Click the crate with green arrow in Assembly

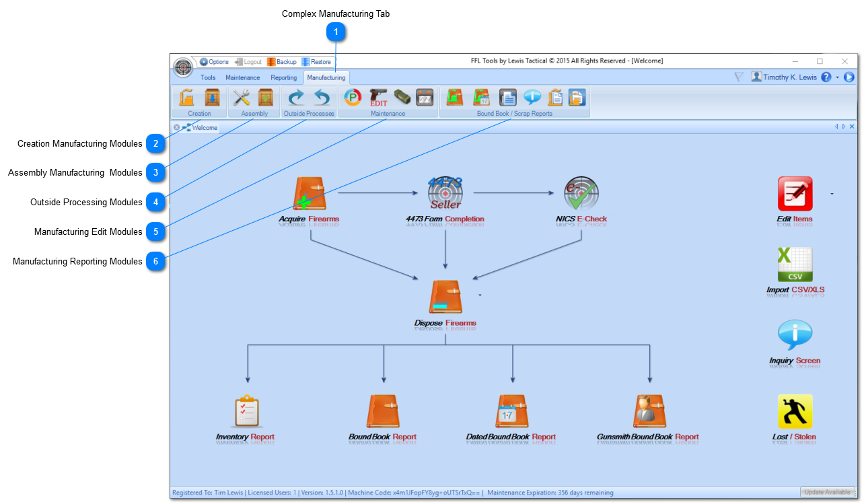(266, 98)
